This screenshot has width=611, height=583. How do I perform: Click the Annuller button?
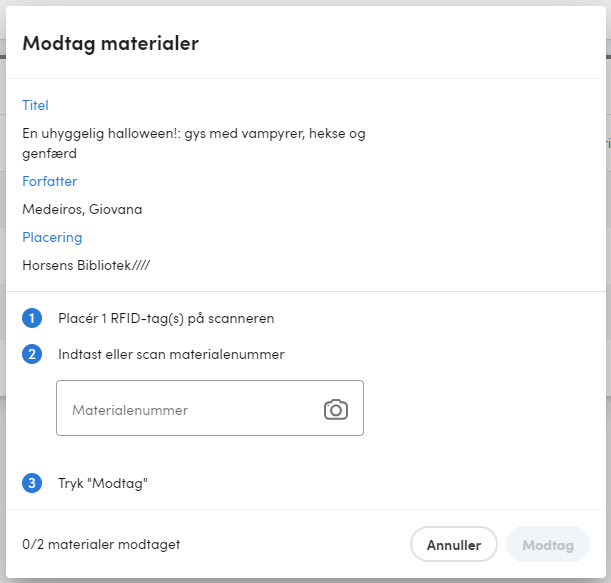pos(454,544)
